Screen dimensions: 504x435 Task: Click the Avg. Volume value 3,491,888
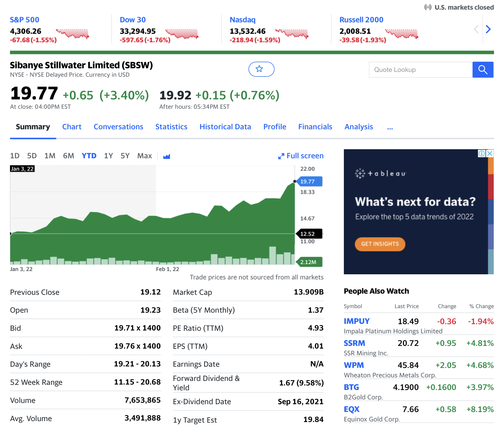pyautogui.click(x=143, y=418)
